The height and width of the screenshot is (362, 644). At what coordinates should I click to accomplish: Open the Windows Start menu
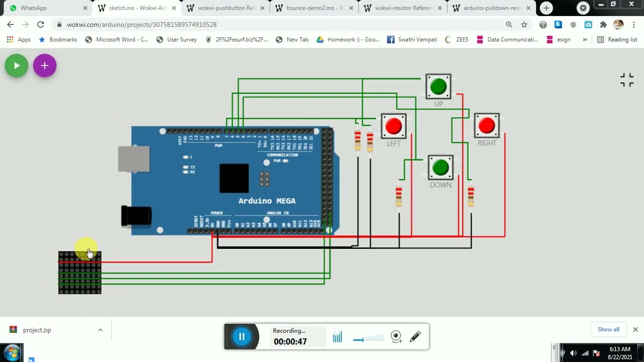coord(11,353)
